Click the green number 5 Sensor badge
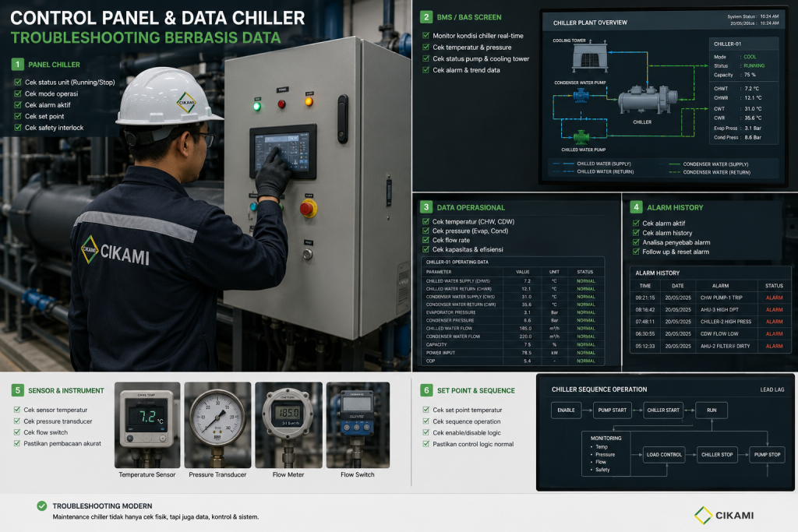Viewport: 798px width, 532px height. click(17, 390)
